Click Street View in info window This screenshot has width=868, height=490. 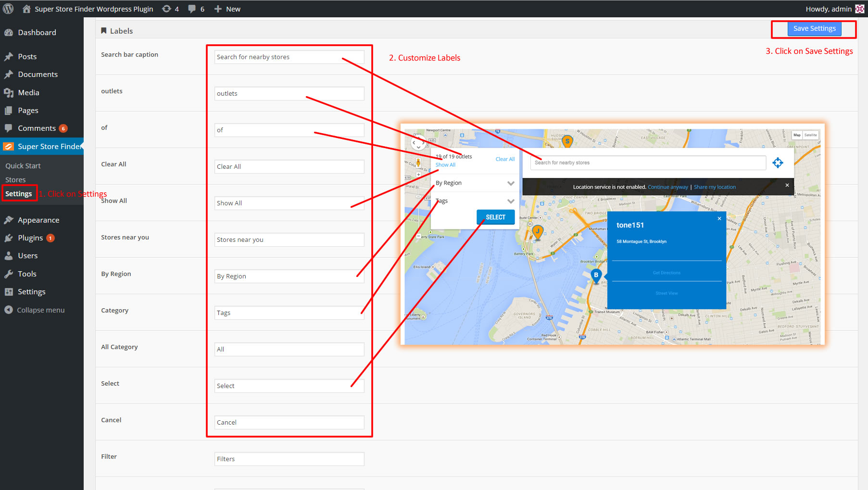click(667, 293)
